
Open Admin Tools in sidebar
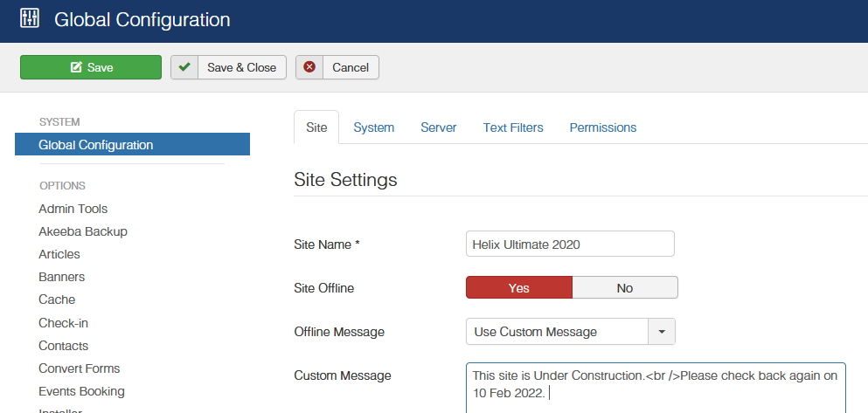tap(73, 209)
